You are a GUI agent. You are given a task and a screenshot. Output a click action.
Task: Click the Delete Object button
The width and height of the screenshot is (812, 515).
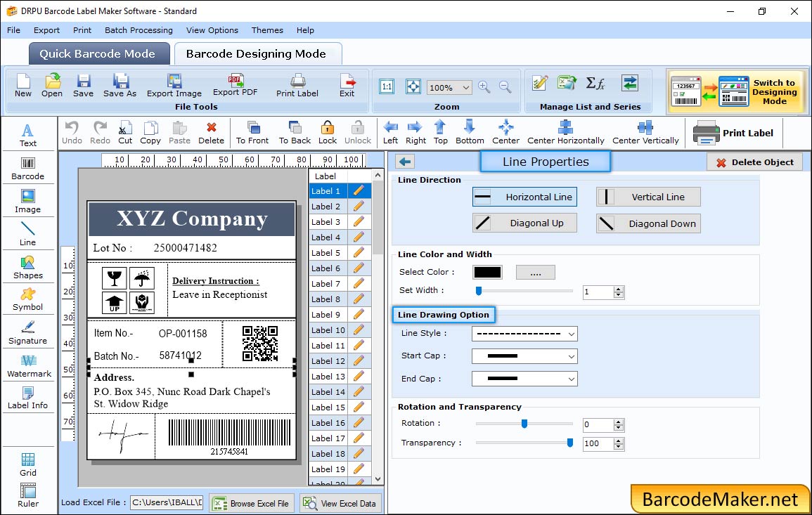(754, 162)
